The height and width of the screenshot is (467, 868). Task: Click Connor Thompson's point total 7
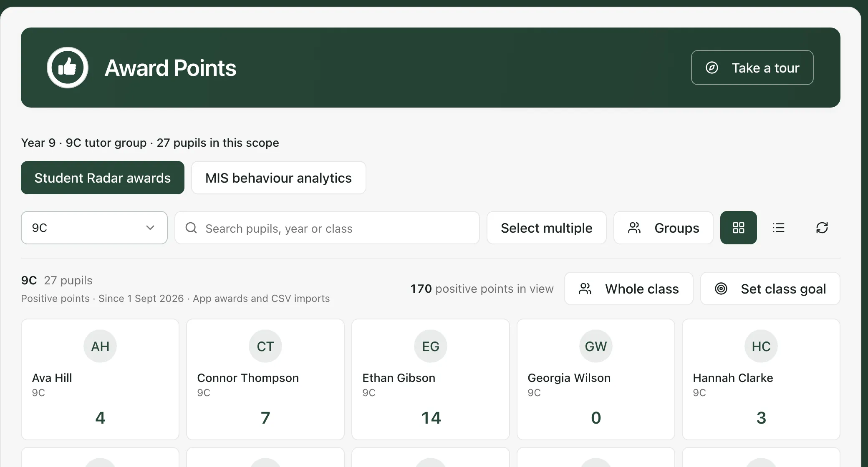[265, 418]
